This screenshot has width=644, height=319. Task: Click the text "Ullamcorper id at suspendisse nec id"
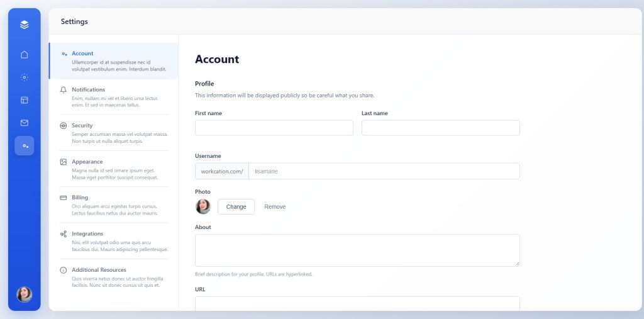pyautogui.click(x=111, y=62)
